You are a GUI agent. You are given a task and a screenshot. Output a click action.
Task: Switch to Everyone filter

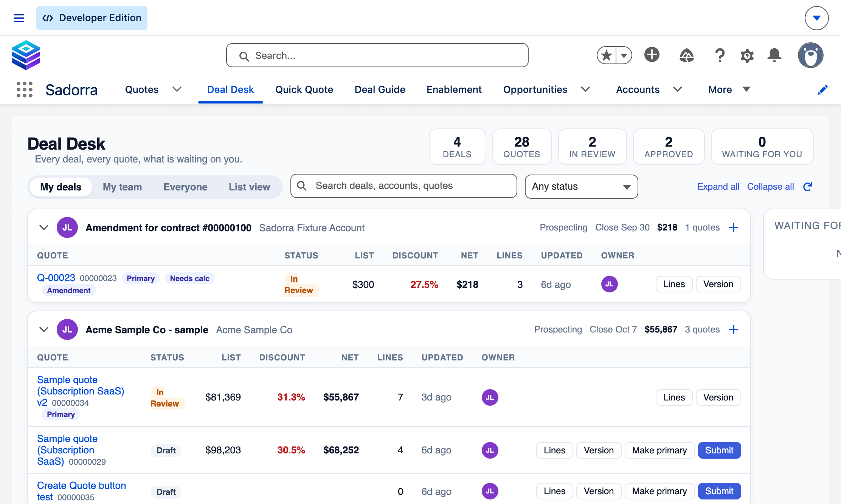point(185,187)
